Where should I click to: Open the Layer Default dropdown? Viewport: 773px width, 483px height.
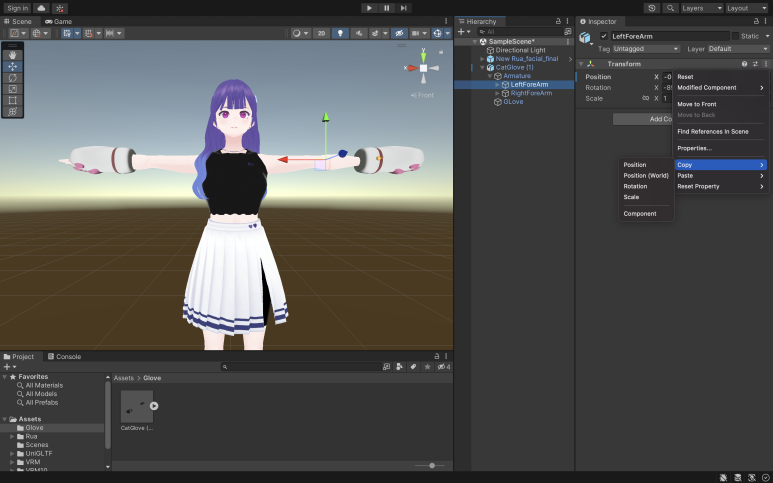pos(738,49)
